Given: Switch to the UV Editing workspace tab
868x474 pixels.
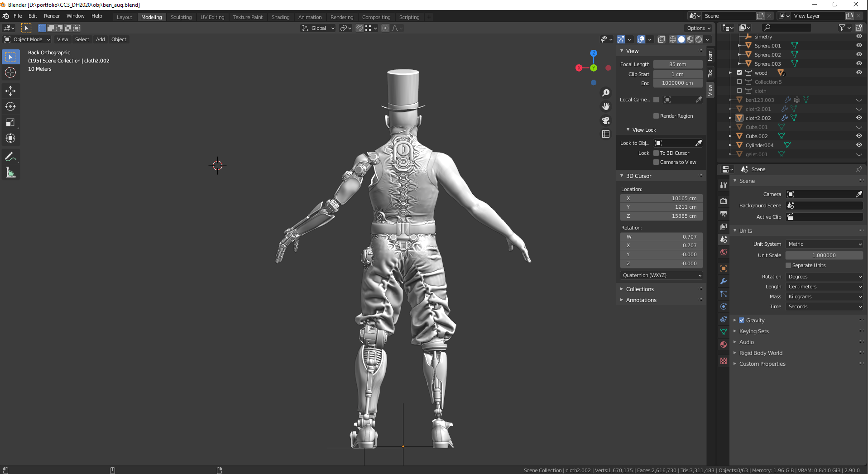Looking at the screenshot, I should 212,17.
